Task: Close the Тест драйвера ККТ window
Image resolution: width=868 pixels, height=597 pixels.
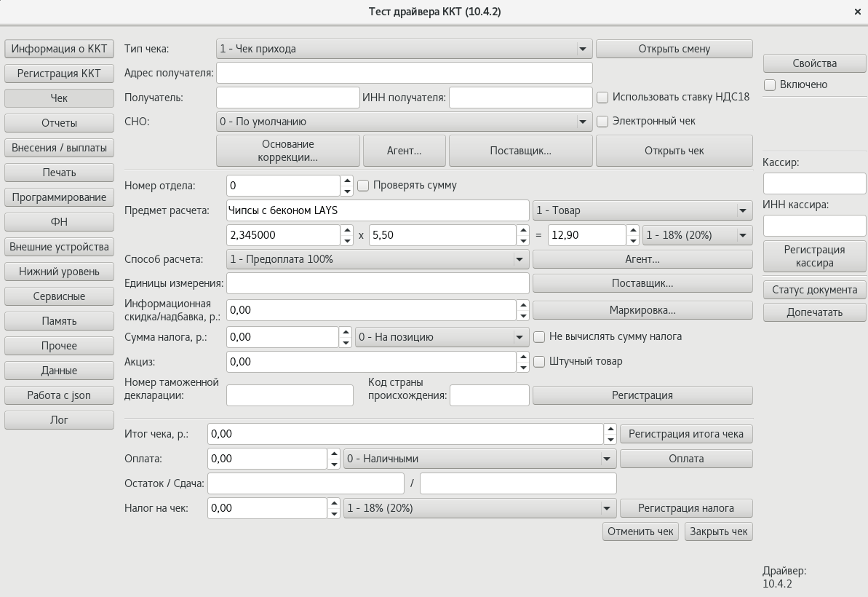Action: [x=859, y=12]
